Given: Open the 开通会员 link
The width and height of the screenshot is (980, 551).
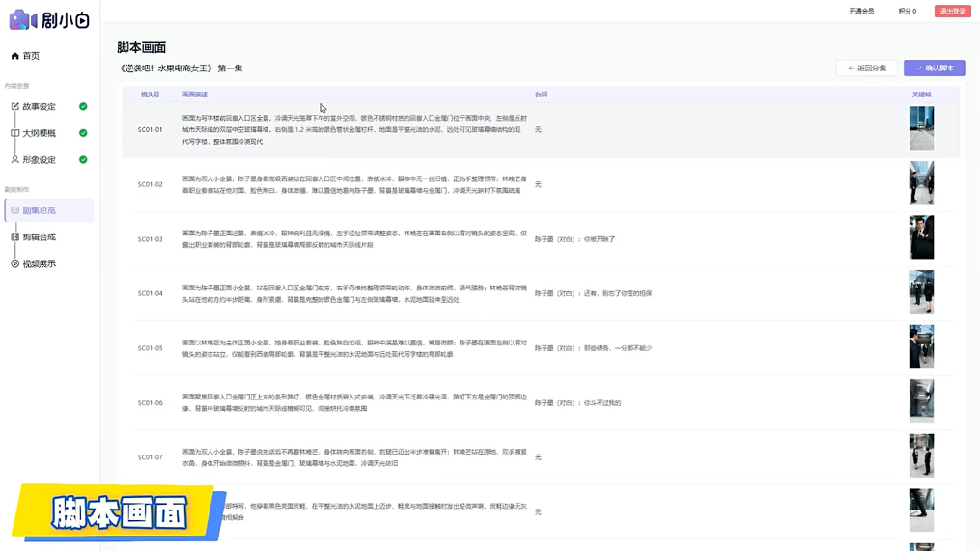Looking at the screenshot, I should point(861,12).
